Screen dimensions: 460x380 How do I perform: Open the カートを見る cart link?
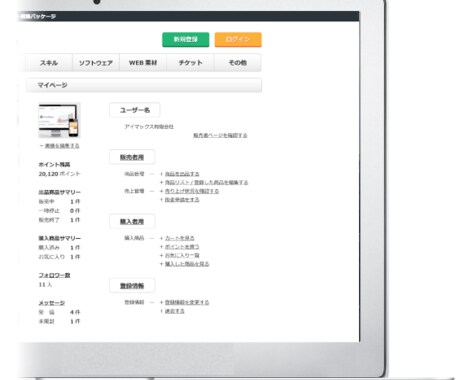[180, 238]
